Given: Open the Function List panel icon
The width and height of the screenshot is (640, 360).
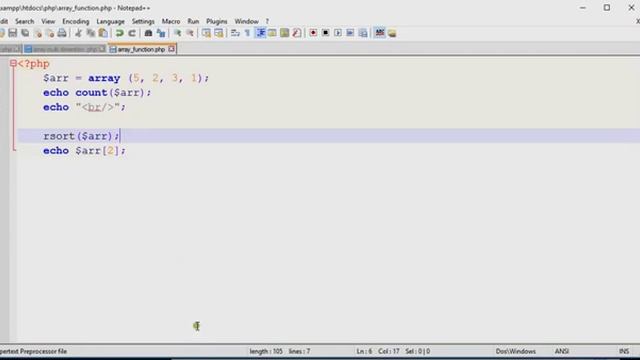Looking at the screenshot, I should coord(297,33).
